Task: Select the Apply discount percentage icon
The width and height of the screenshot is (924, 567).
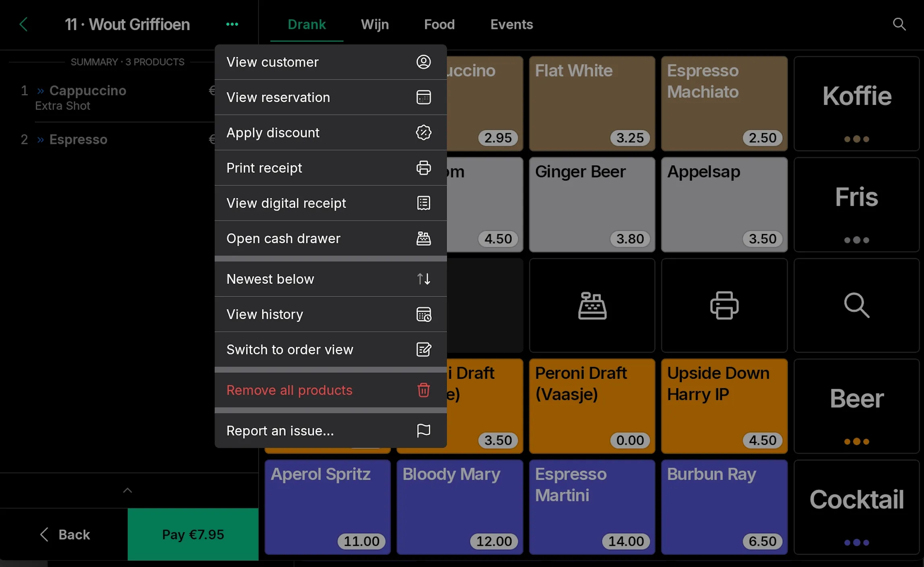Action: tap(423, 132)
